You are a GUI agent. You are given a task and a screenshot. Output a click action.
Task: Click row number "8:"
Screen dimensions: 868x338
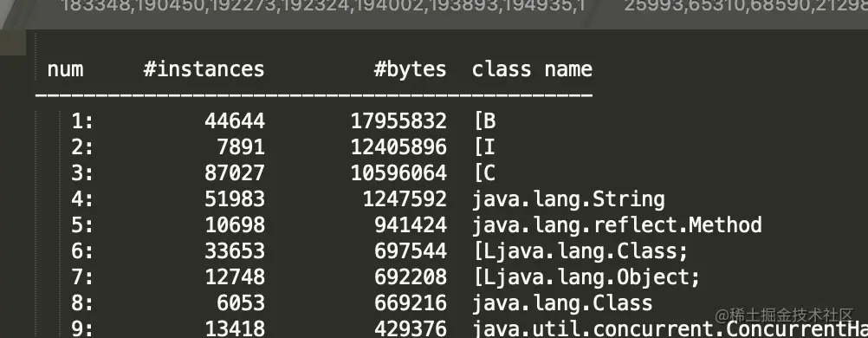(x=82, y=303)
